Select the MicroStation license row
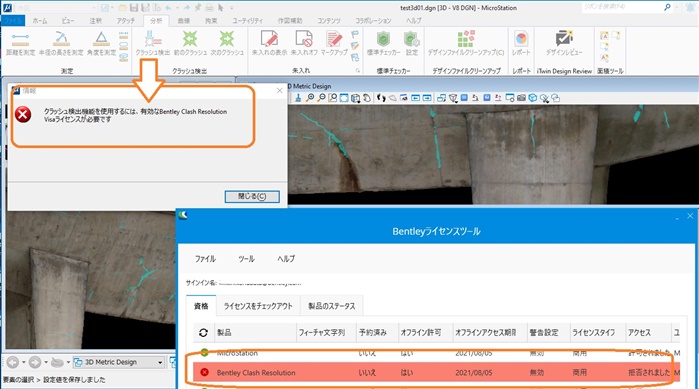This screenshot has height=389, width=699. click(x=437, y=353)
